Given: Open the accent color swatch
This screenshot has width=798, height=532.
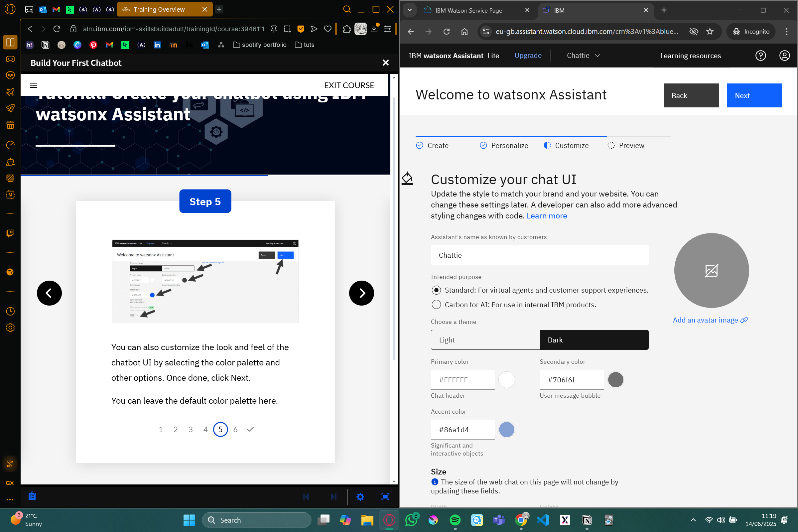Looking at the screenshot, I should (506, 430).
